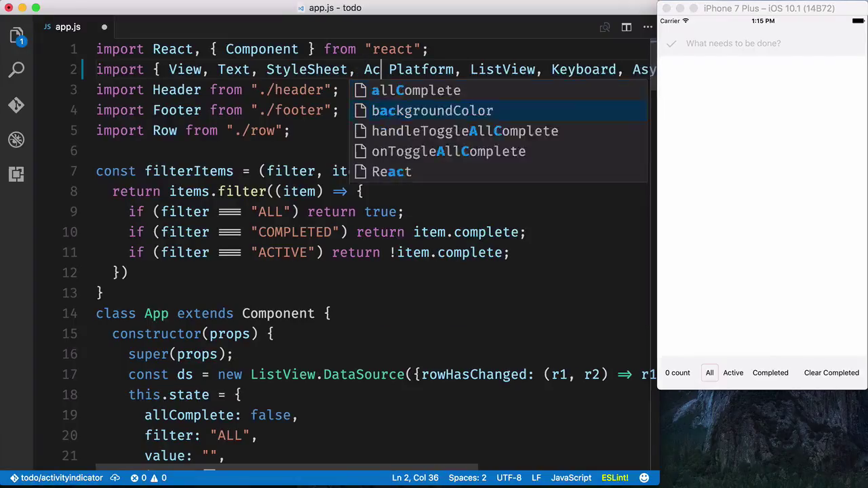Click the 1:15 PM clock in the simulator
This screenshot has height=488, width=868.
763,21
